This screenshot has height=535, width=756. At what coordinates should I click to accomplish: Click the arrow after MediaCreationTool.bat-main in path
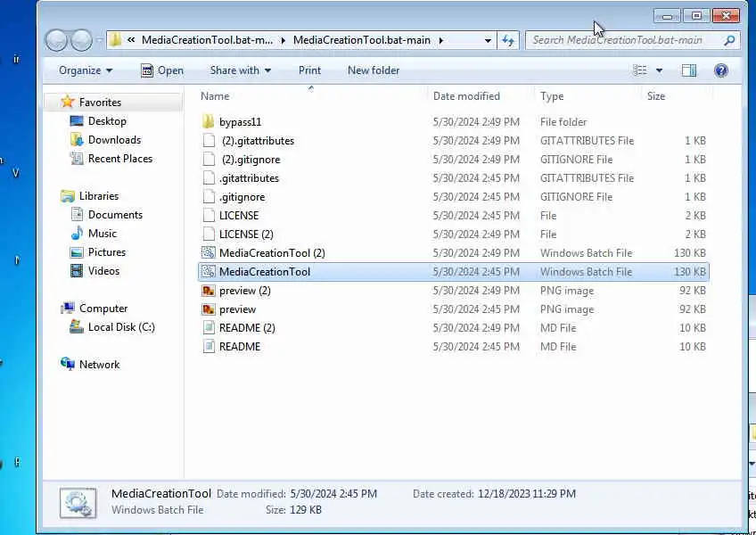pyautogui.click(x=441, y=40)
